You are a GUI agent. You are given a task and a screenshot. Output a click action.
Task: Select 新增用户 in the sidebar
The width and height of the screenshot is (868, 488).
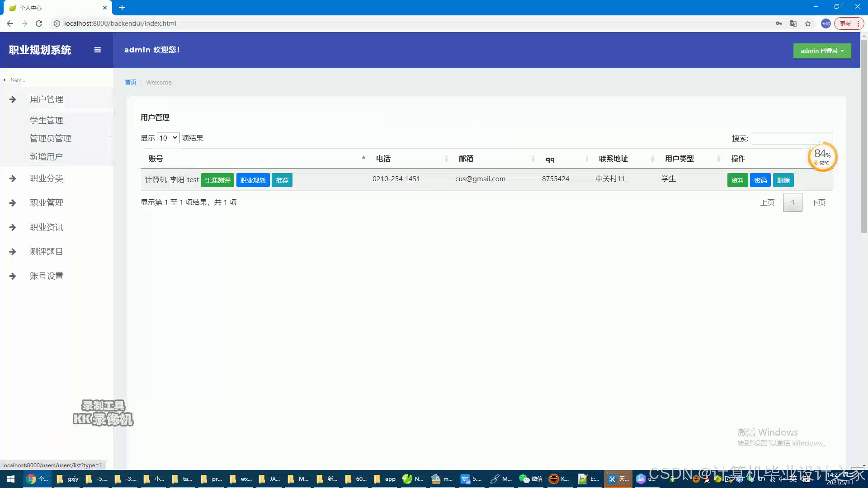coord(46,156)
